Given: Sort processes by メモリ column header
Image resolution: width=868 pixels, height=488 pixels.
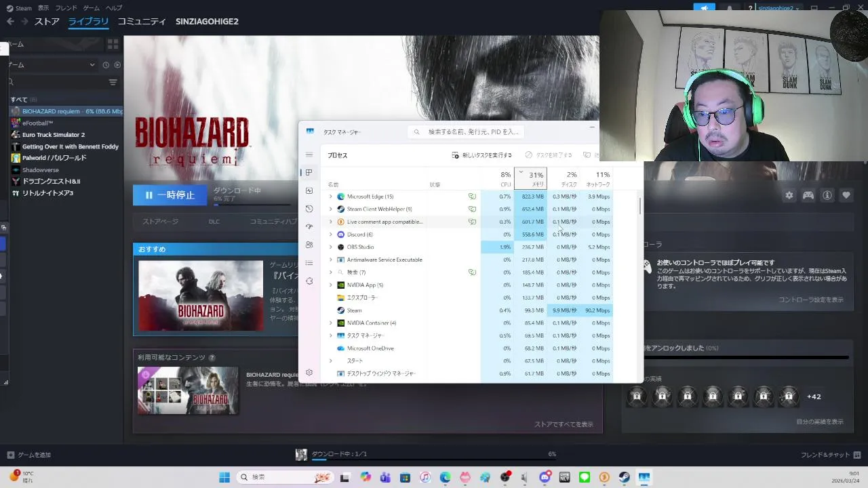Looking at the screenshot, I should point(531,179).
